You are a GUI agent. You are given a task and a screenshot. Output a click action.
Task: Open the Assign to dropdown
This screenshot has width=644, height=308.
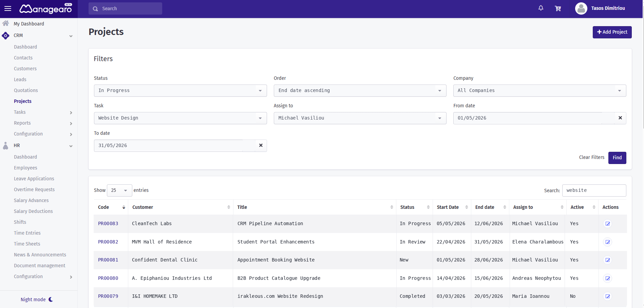360,118
